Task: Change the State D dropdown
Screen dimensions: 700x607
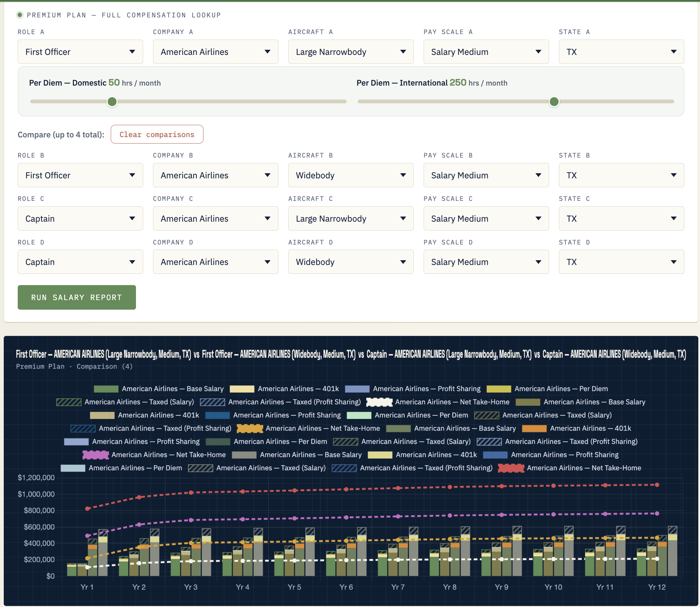Action: [622, 262]
